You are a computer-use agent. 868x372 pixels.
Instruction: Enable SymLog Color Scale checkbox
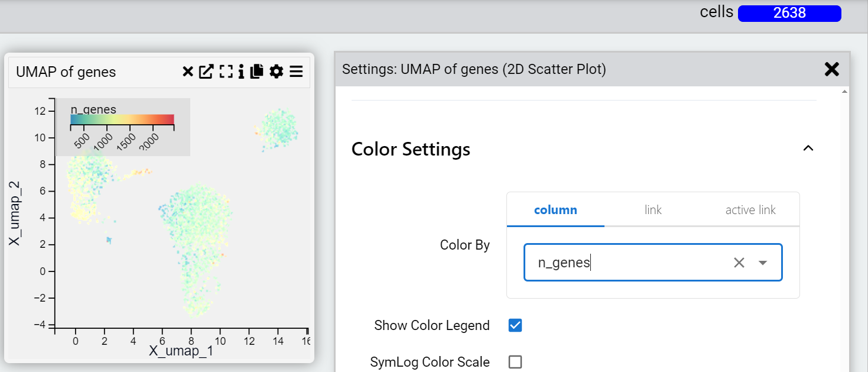[x=515, y=362]
